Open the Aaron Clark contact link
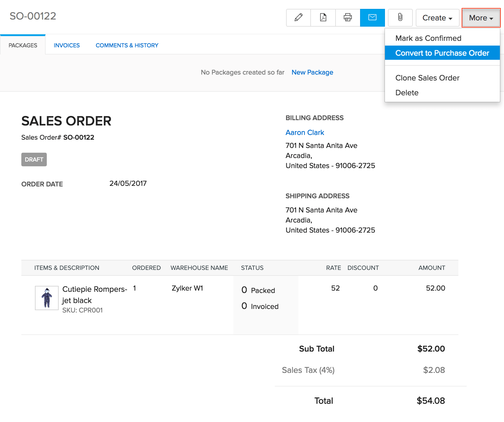Viewport: 504px width, 422px height. coord(305,132)
